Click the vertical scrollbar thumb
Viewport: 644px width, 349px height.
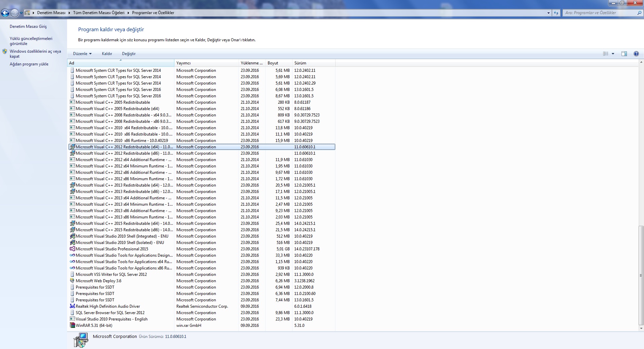pos(641,275)
